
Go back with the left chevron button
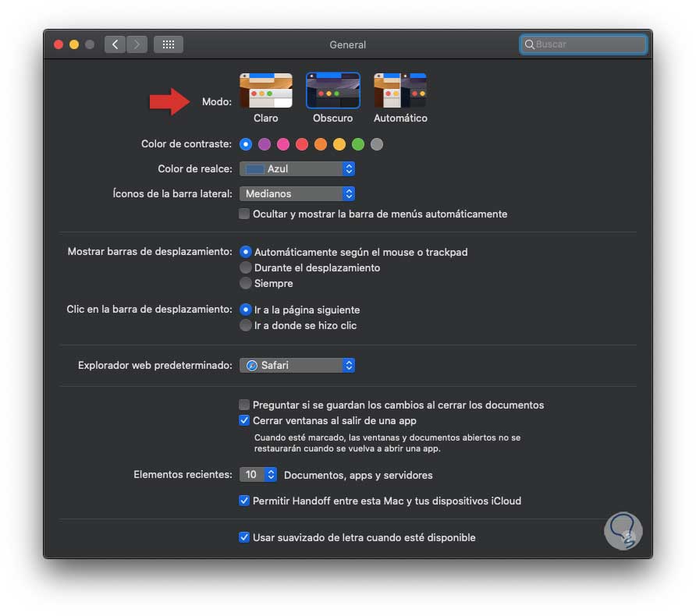[x=115, y=44]
